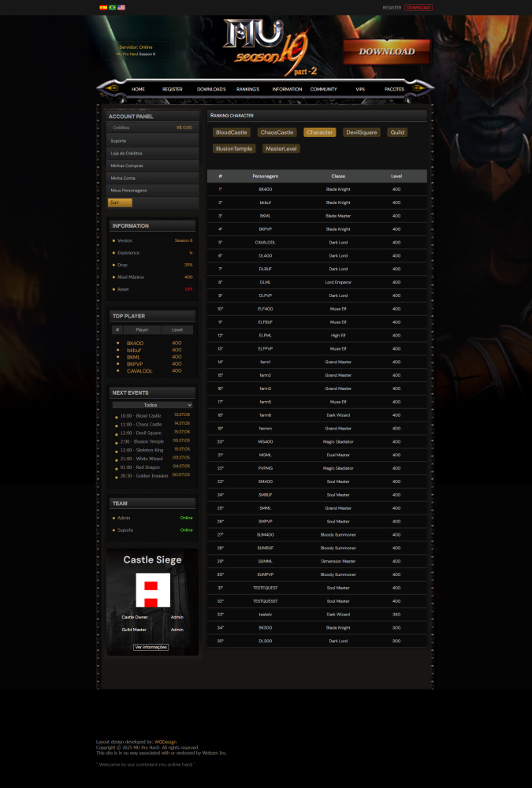Click the Lord Emperor class cell
This screenshot has height=788, width=532.
[338, 282]
